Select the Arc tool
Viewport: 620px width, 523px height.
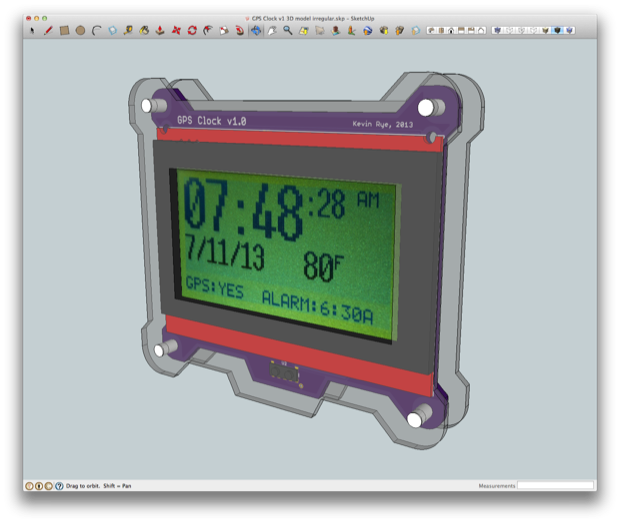96,30
